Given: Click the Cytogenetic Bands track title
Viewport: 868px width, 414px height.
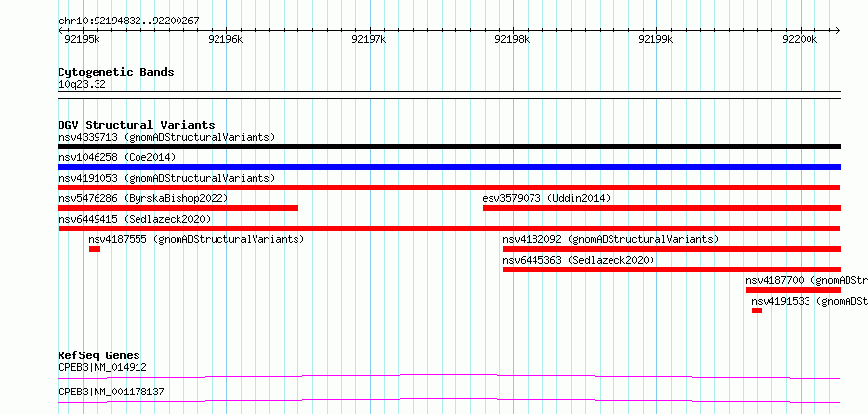Looking at the screenshot, I should point(116,72).
